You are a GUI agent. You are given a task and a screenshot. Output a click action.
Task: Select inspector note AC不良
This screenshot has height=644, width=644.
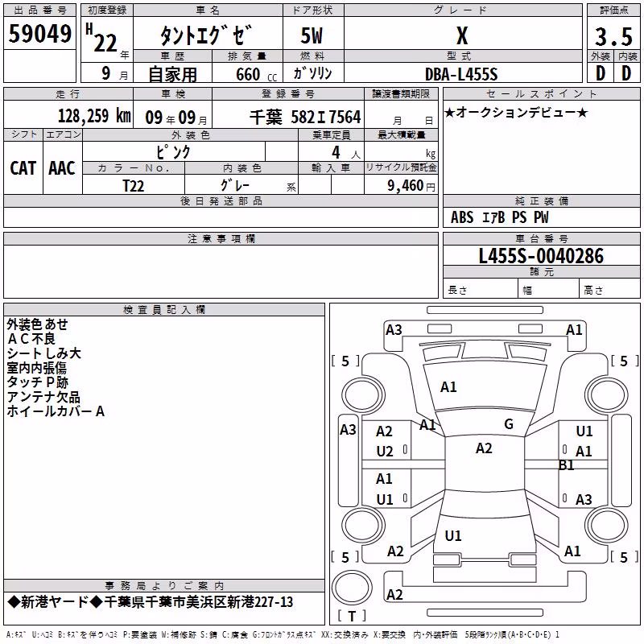[31, 339]
